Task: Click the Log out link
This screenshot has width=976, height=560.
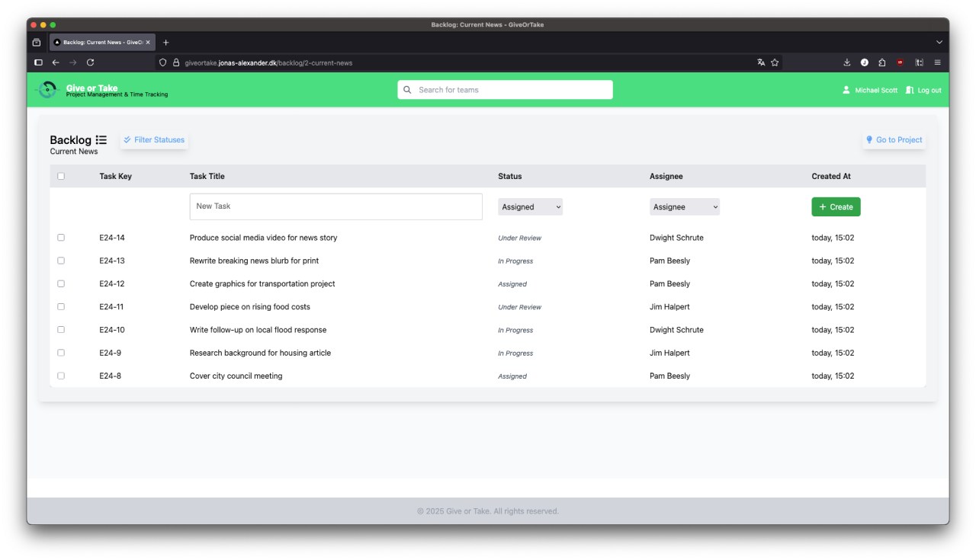Action: (x=923, y=90)
